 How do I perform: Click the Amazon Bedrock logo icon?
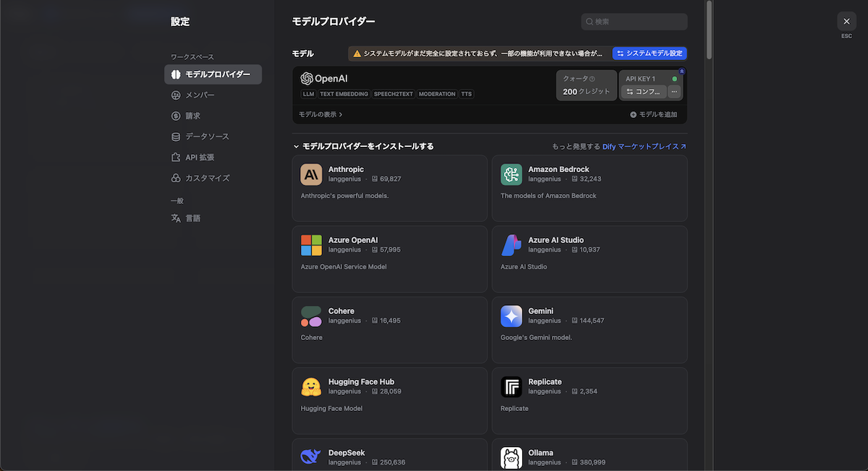(511, 174)
